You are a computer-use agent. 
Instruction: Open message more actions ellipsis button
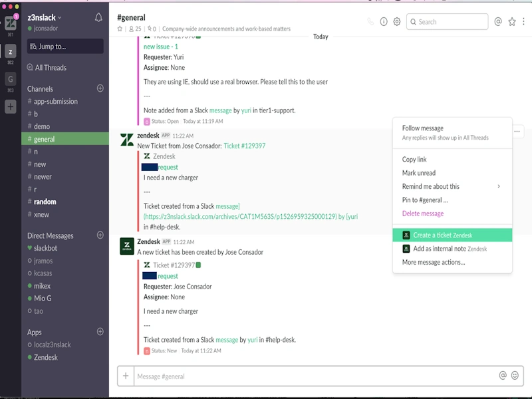point(517,131)
